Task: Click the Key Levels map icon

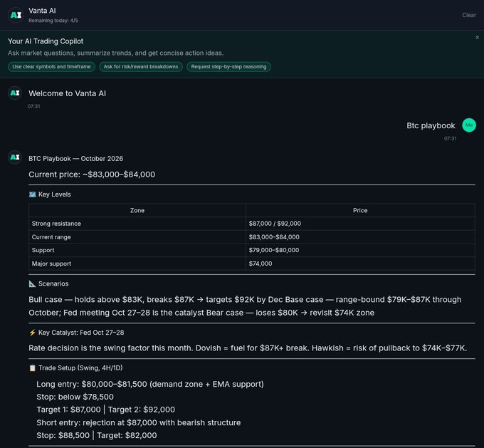Action: (33, 194)
